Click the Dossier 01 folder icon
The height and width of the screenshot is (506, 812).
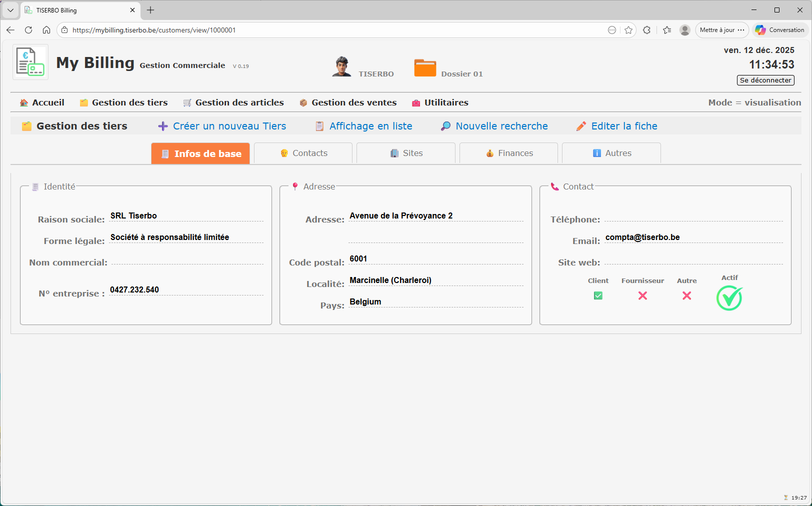click(x=425, y=67)
